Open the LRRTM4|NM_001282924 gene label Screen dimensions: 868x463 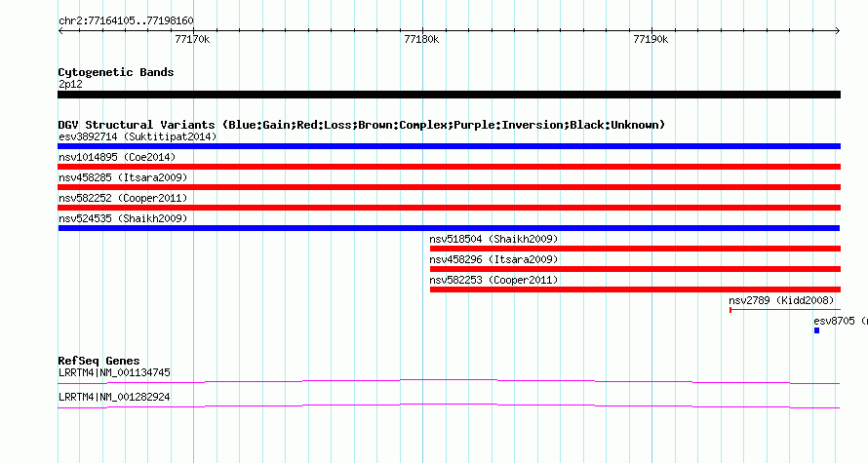coord(114,397)
